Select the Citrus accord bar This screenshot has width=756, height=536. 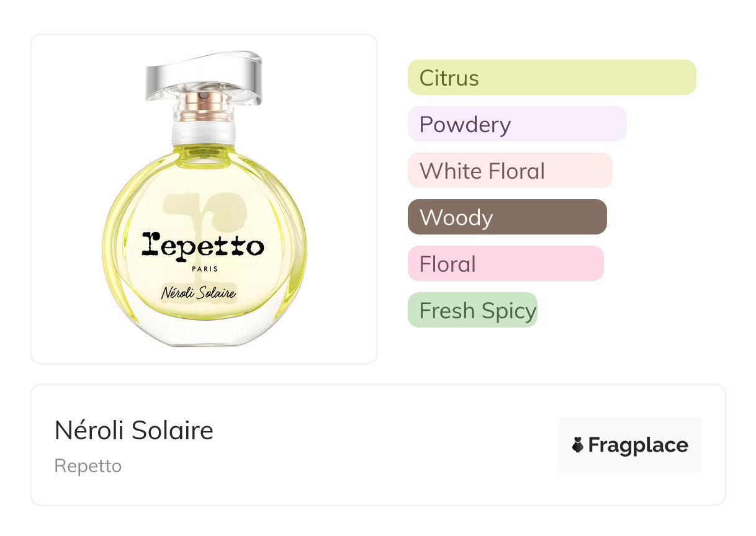tap(552, 78)
